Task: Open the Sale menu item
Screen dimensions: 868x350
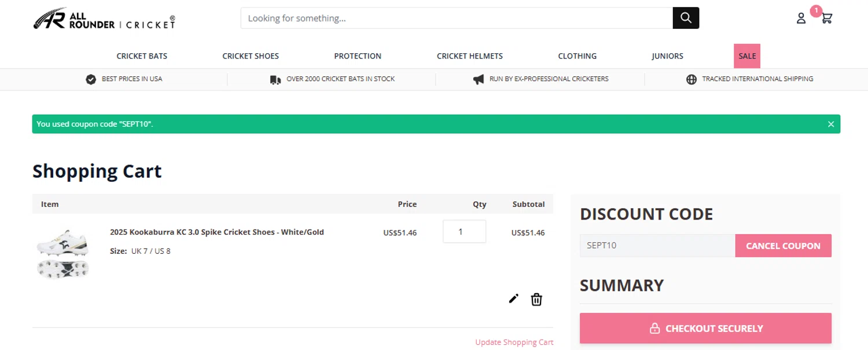Action: 747,56
